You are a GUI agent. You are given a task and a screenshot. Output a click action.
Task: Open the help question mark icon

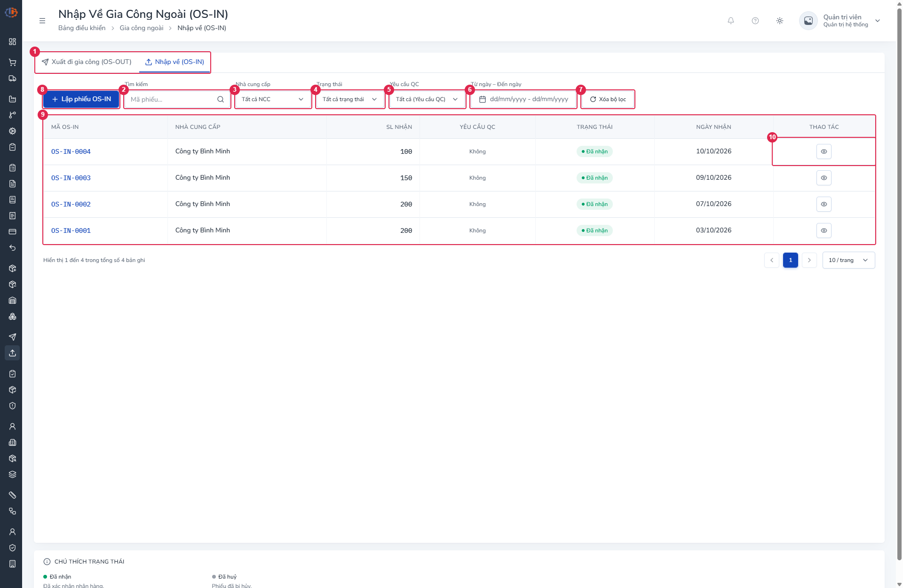(x=755, y=21)
